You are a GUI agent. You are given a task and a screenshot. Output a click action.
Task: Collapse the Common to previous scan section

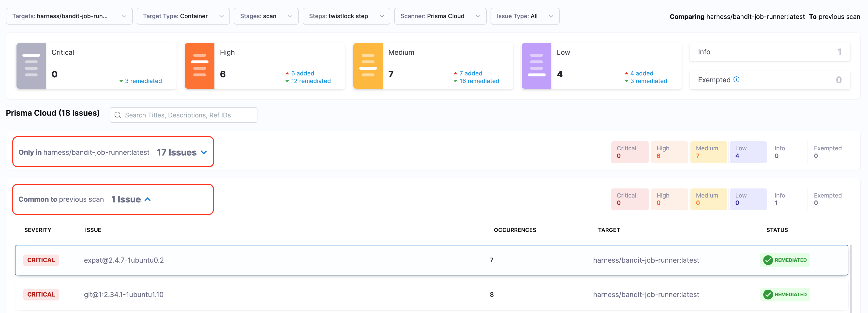148,199
